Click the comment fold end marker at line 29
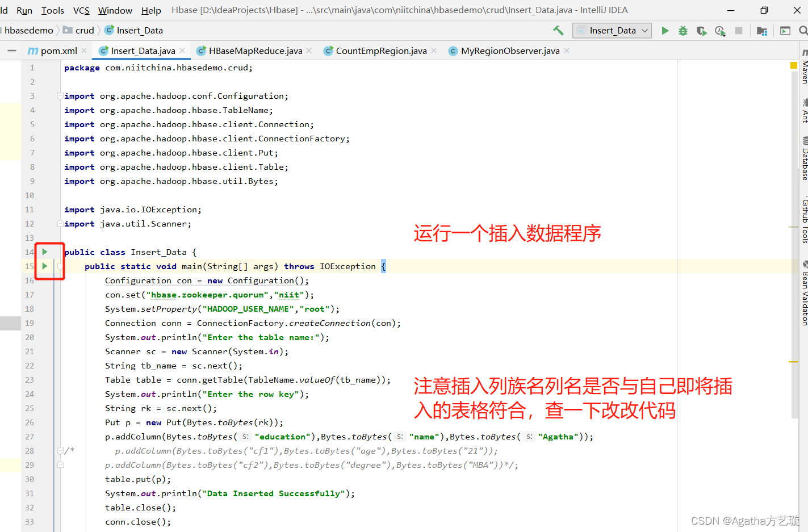This screenshot has width=808, height=532. [x=60, y=465]
